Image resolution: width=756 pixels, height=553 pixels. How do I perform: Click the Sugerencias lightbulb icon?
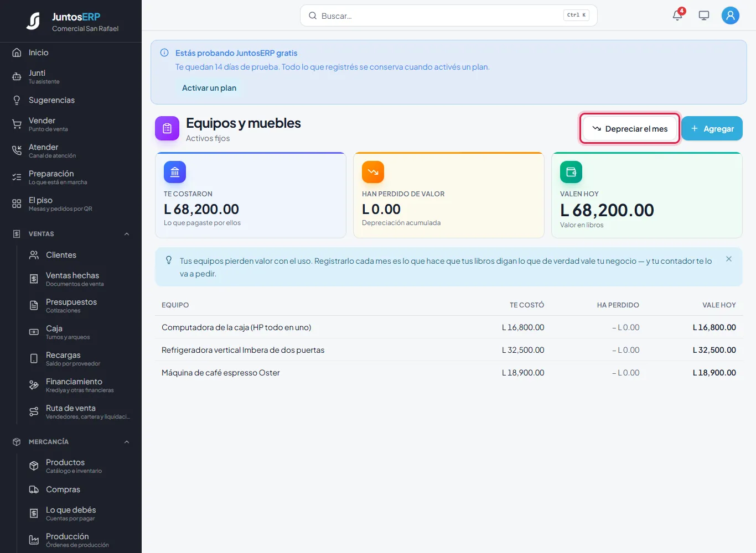pos(17,100)
